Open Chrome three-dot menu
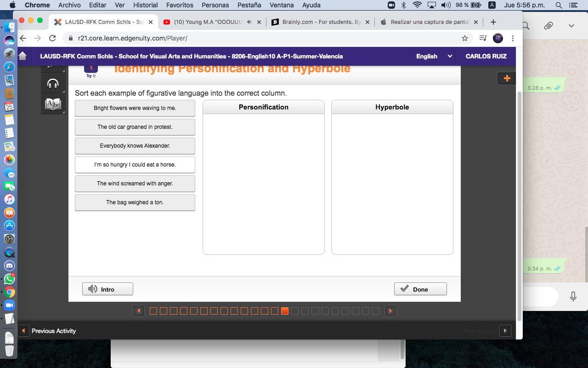The height and width of the screenshot is (368, 588). 513,38
